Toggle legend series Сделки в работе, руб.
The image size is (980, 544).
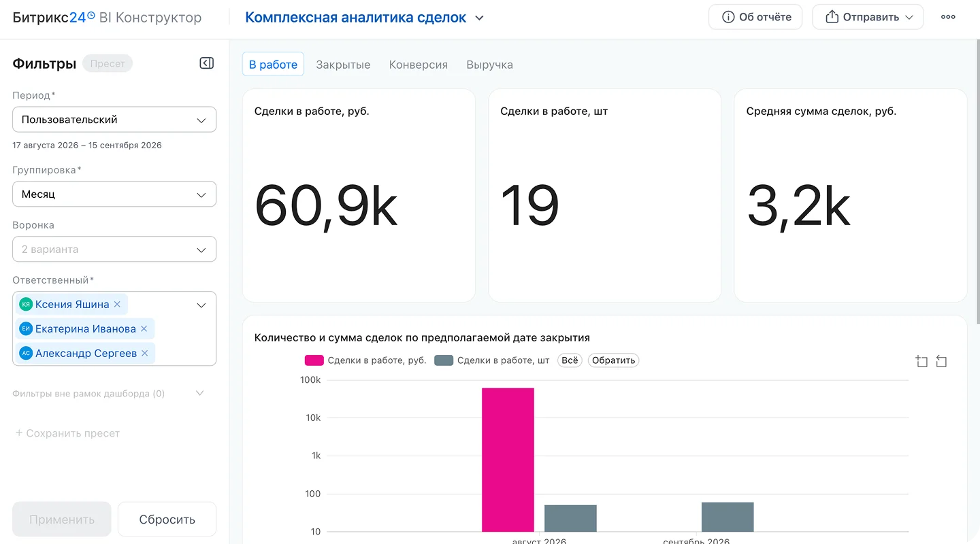point(365,360)
